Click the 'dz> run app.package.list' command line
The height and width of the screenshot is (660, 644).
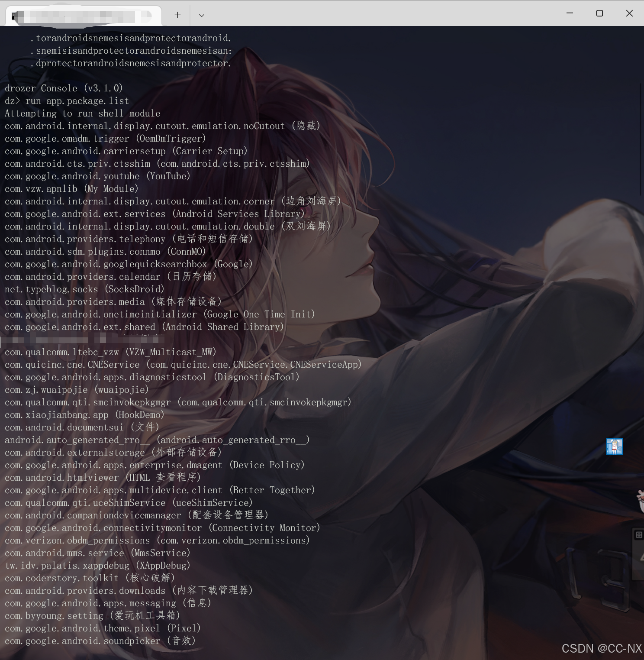point(67,101)
